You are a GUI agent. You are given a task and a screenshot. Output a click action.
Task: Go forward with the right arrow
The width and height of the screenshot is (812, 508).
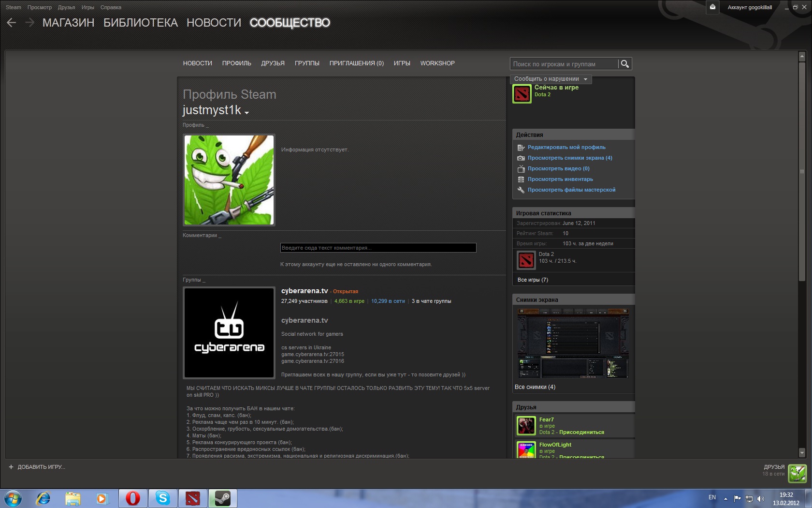(x=30, y=23)
